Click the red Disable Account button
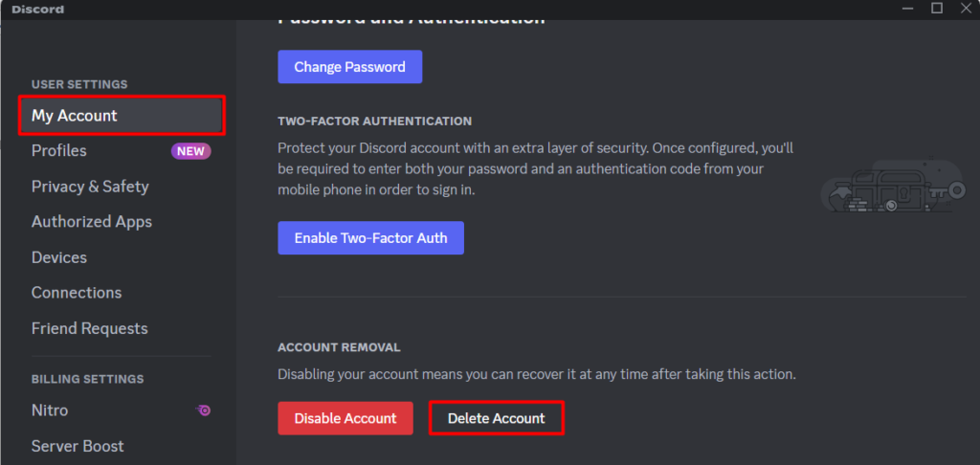Image resolution: width=980 pixels, height=465 pixels. [x=345, y=418]
